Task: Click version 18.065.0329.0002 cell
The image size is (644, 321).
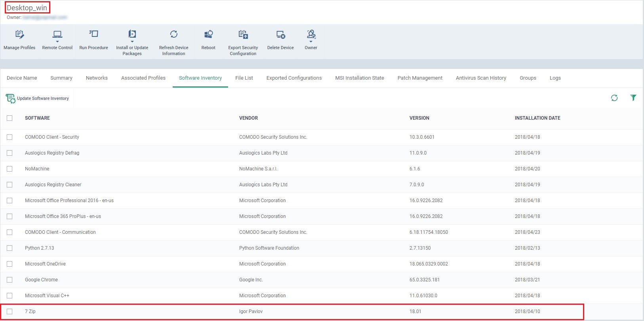Action: coord(429,264)
